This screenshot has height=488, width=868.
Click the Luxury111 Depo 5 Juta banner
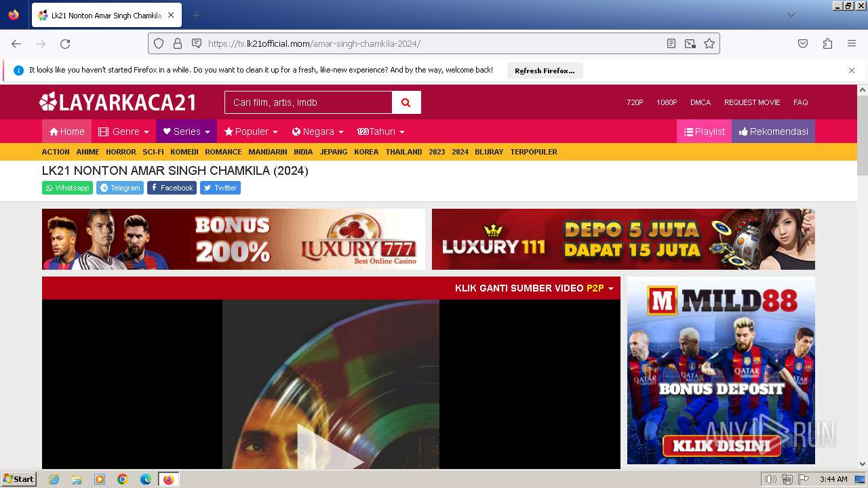point(623,239)
